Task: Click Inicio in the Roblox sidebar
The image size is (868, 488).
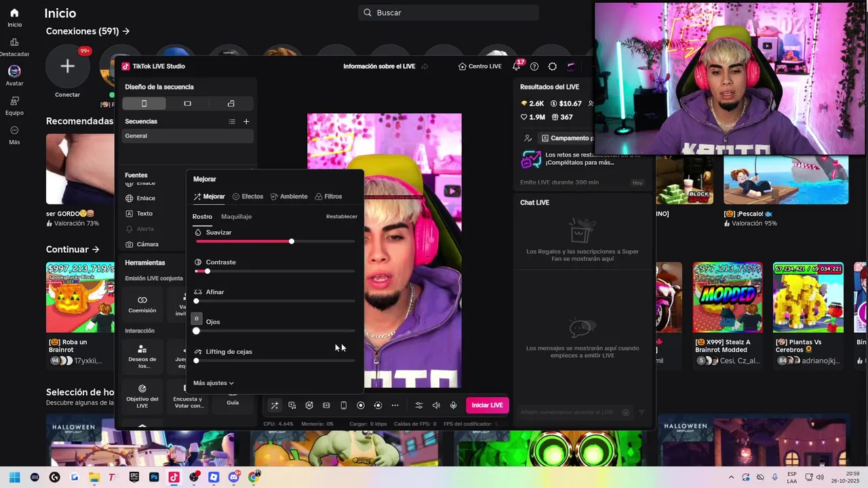Action: 14,18
